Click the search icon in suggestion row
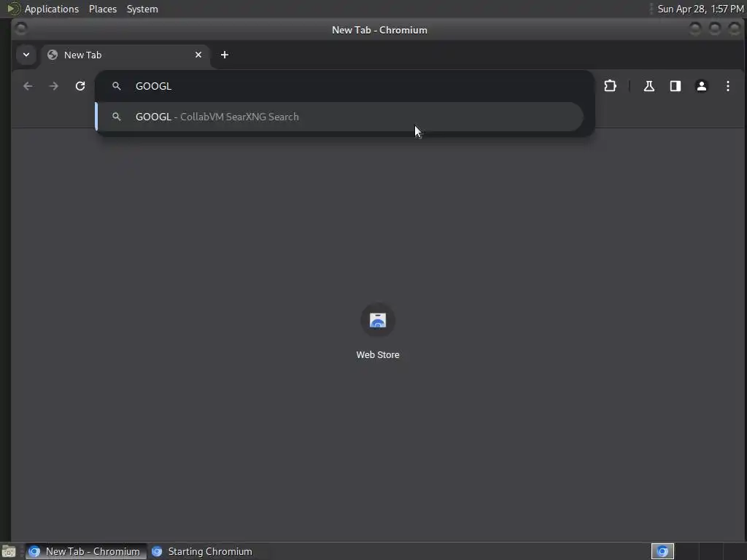Image resolution: width=747 pixels, height=560 pixels. tap(116, 117)
